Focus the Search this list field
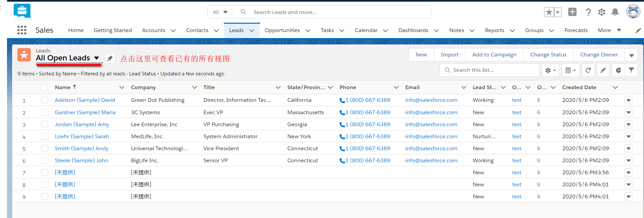The width and height of the screenshot is (644, 218). click(490, 70)
